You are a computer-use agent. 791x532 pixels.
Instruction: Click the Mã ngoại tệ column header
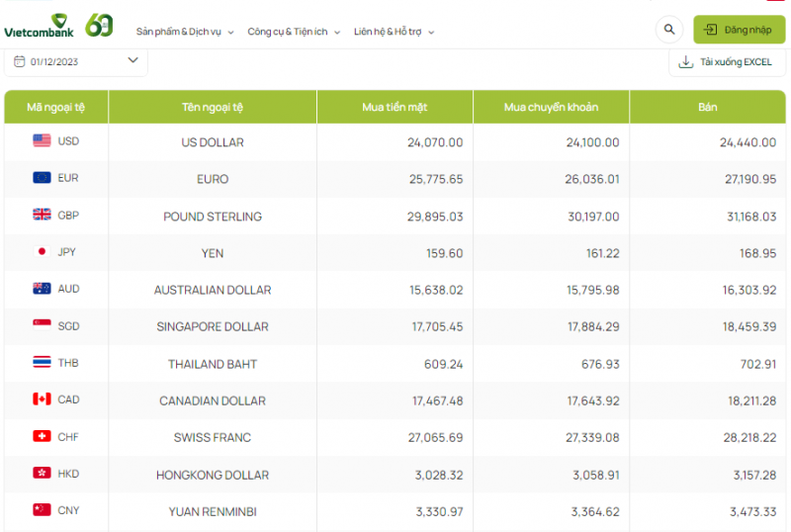point(56,107)
